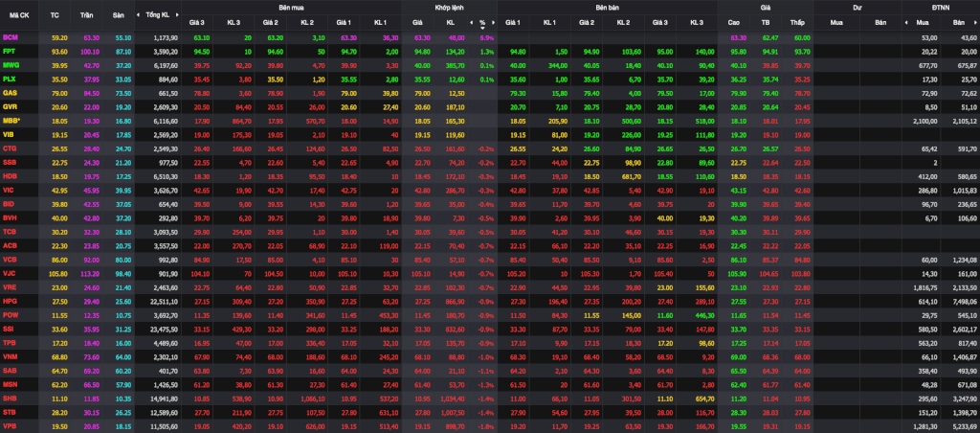This screenshot has height=433, width=980.
Task: Sort by the Sàn column header
Action: (x=118, y=14)
